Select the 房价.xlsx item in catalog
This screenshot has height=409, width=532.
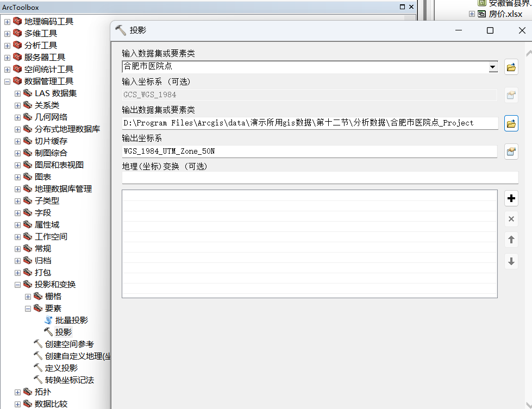point(505,14)
